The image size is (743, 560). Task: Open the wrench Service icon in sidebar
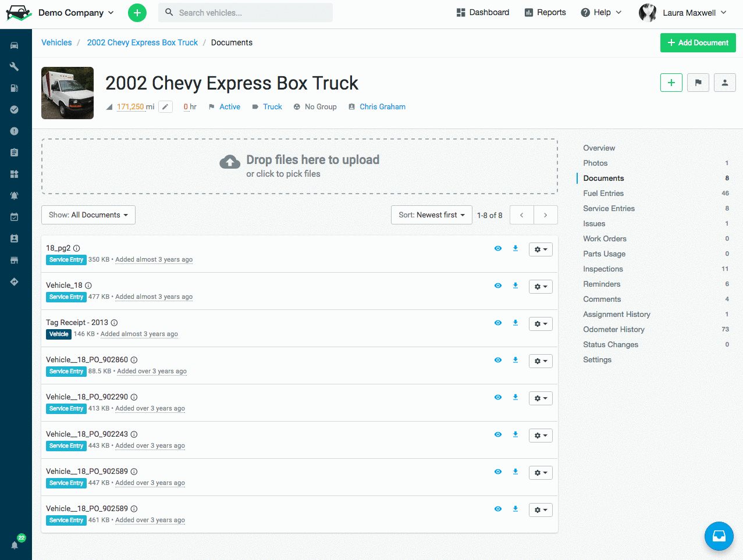pyautogui.click(x=15, y=67)
